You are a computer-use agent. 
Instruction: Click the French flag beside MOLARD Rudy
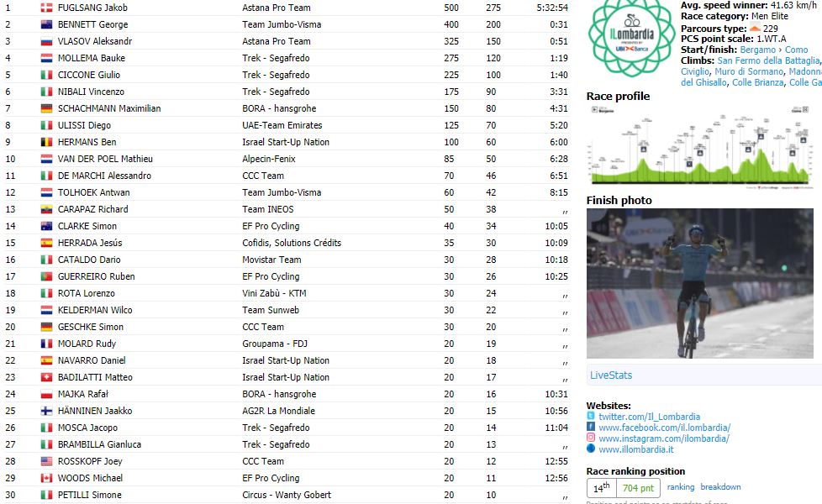[x=47, y=344]
